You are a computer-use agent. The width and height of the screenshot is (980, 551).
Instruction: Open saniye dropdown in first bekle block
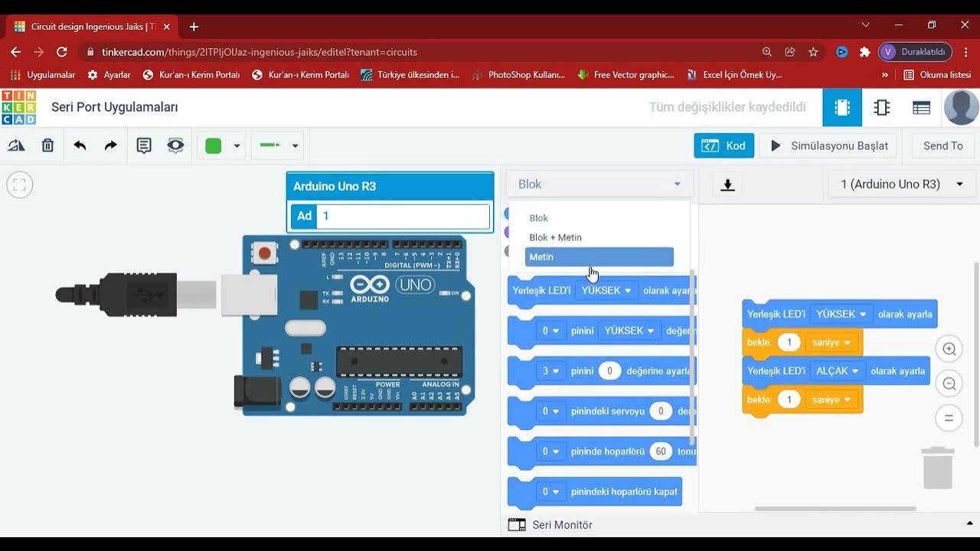(x=831, y=342)
